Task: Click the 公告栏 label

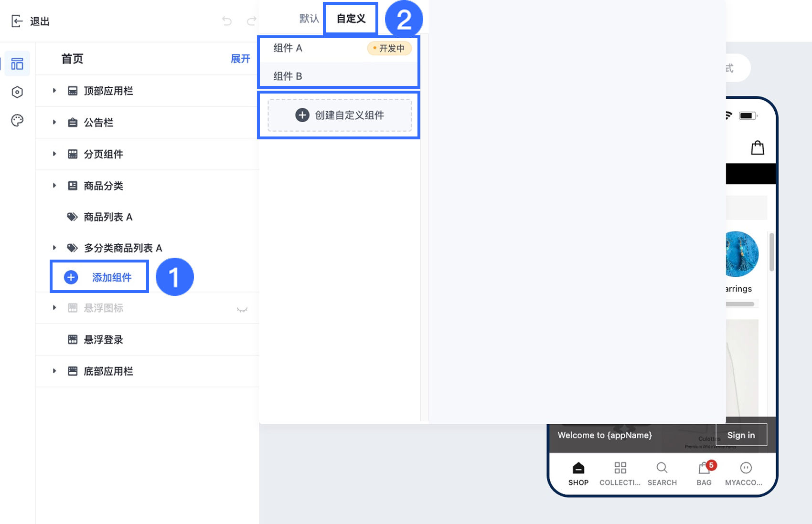Action: point(98,123)
